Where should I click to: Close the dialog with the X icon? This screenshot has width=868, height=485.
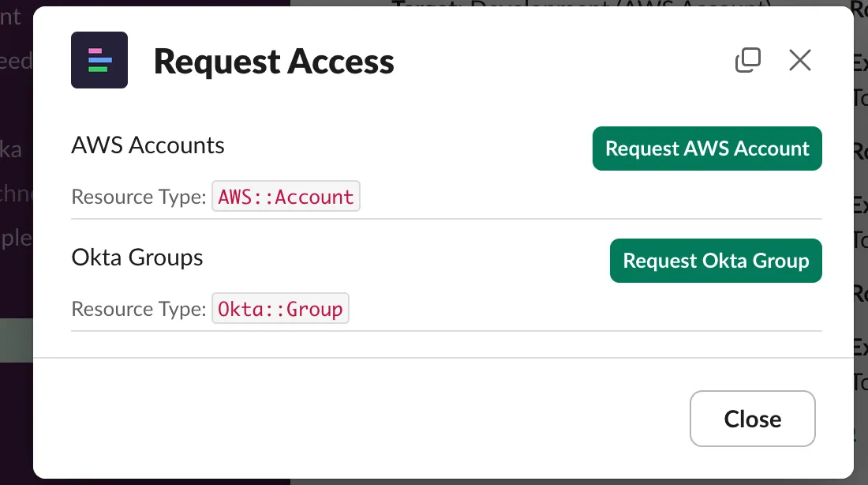pyautogui.click(x=800, y=60)
